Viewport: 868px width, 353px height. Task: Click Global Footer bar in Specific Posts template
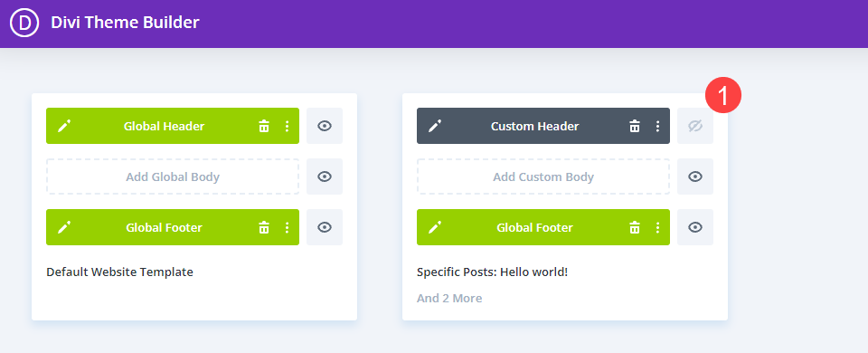[543, 227]
